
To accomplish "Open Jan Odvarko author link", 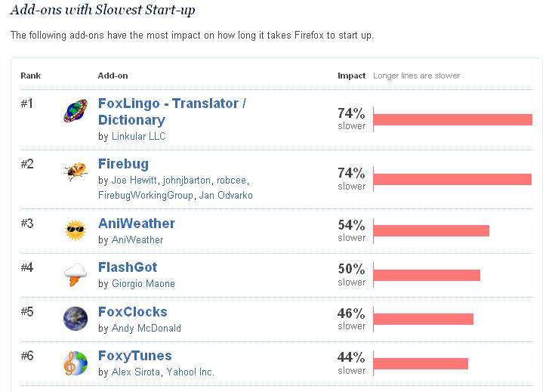I will (x=225, y=196).
